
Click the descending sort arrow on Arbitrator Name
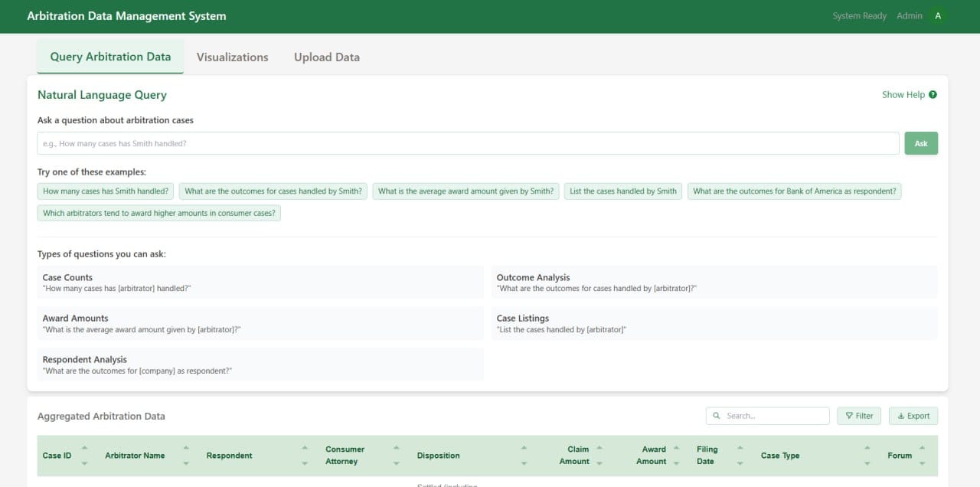coord(185,462)
